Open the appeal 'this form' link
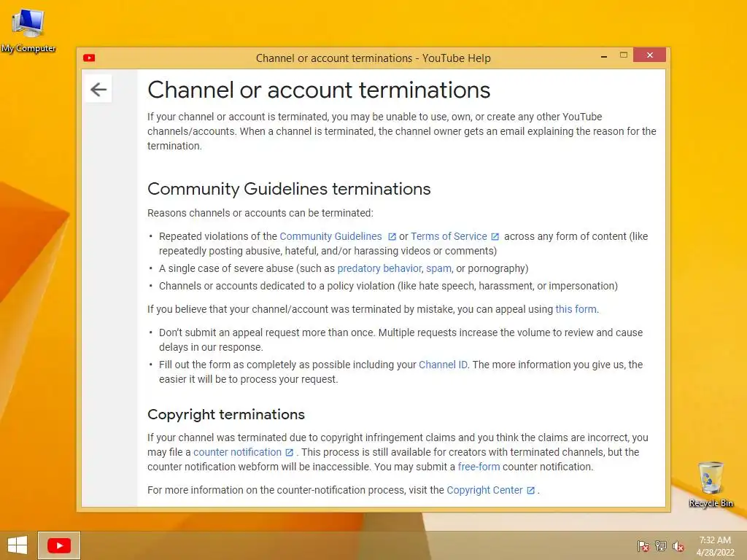Viewport: 747px width, 560px height. point(576,309)
